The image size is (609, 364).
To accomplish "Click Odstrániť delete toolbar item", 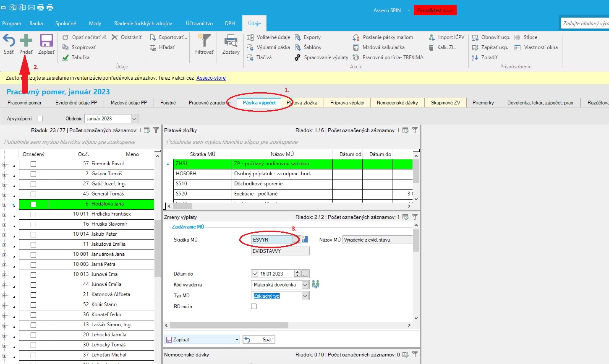I will coord(128,37).
